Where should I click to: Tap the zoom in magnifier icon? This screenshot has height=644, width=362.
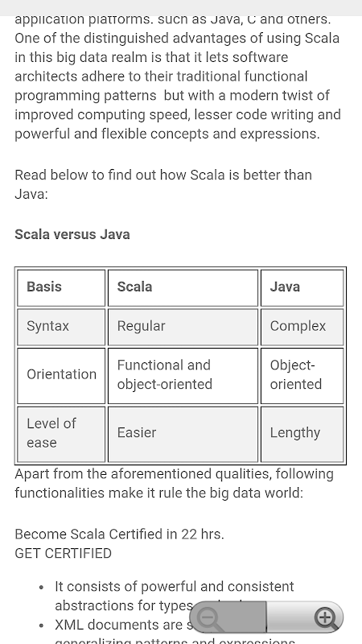[326, 617]
